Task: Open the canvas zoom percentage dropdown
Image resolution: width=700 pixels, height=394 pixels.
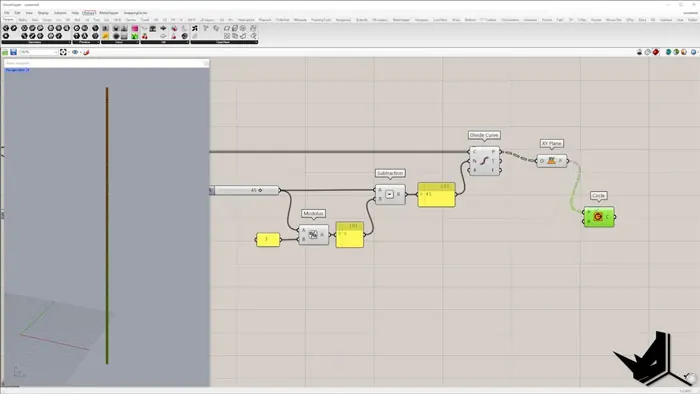Action: (x=39, y=52)
